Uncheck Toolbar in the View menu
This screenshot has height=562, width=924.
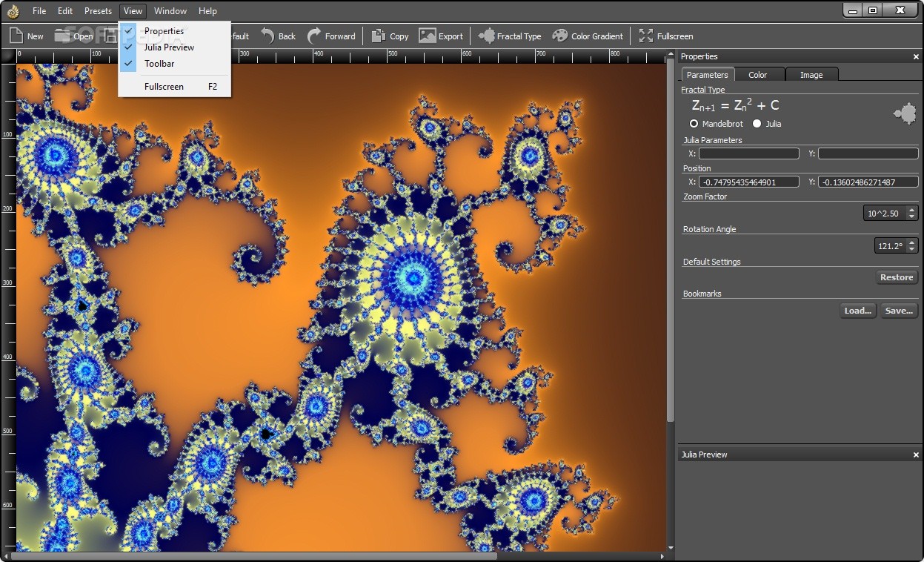pos(175,64)
